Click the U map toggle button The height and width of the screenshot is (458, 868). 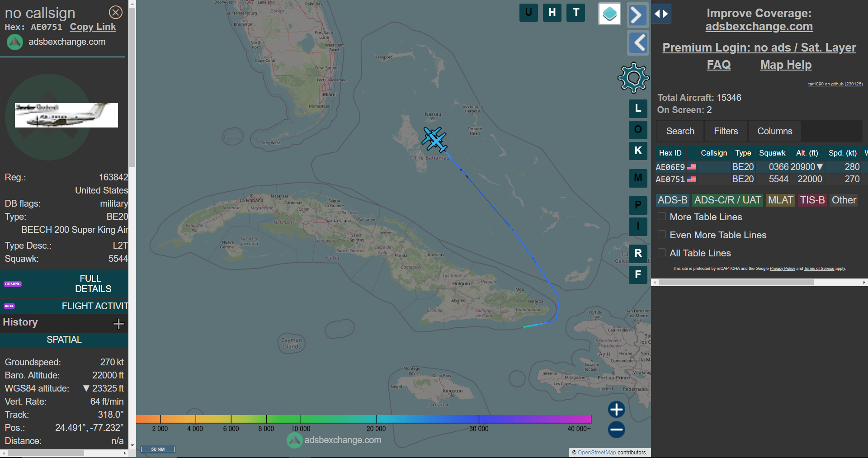coord(528,13)
